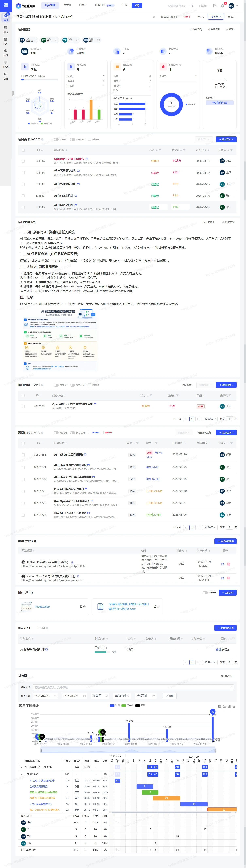Select the checkbox for requirement 671346

(23, 161)
